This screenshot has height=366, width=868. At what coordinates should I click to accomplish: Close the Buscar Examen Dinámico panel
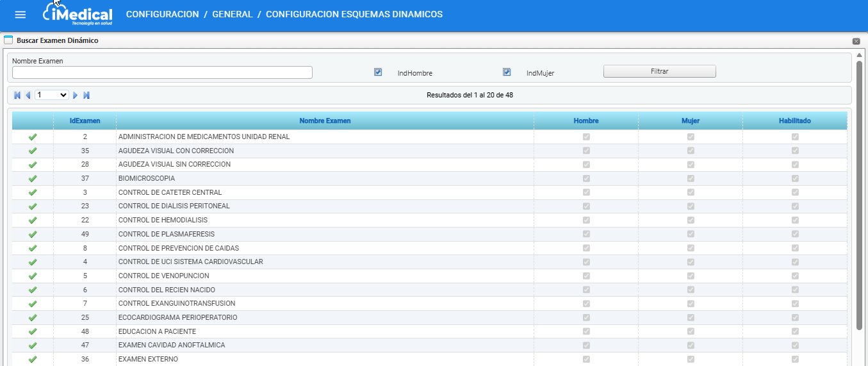click(x=856, y=41)
